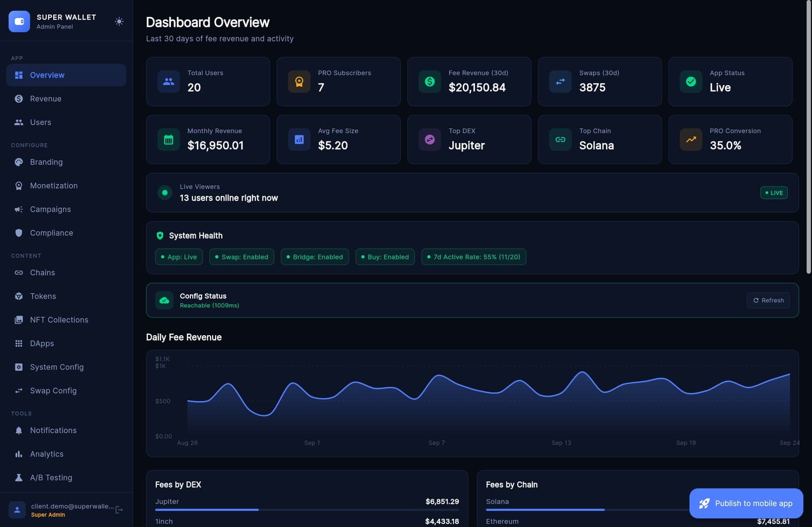Click the Ethereum chain row label
Screen dimensions: 812x527
[x=502, y=521]
